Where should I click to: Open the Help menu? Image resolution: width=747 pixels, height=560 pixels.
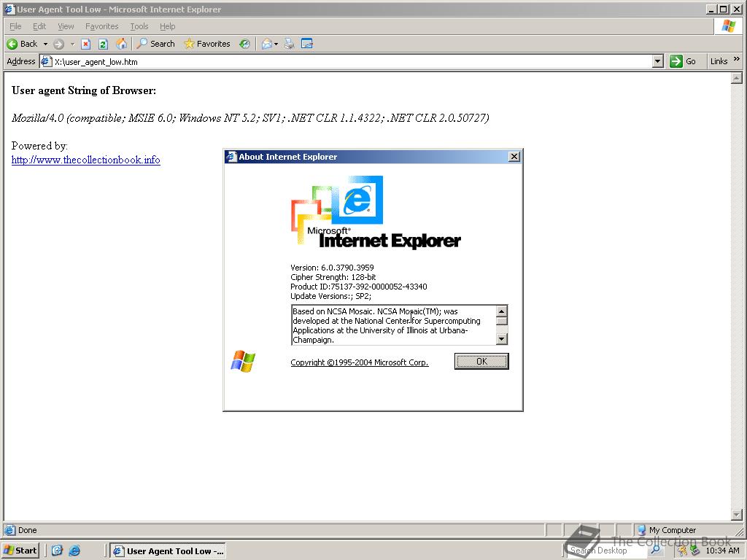click(x=167, y=26)
